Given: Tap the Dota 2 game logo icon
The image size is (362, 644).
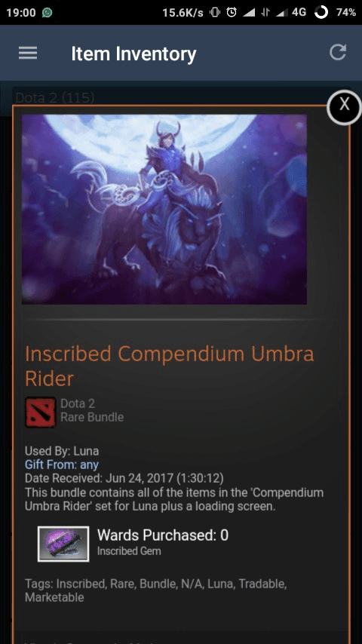Looking at the screenshot, I should click(40, 412).
